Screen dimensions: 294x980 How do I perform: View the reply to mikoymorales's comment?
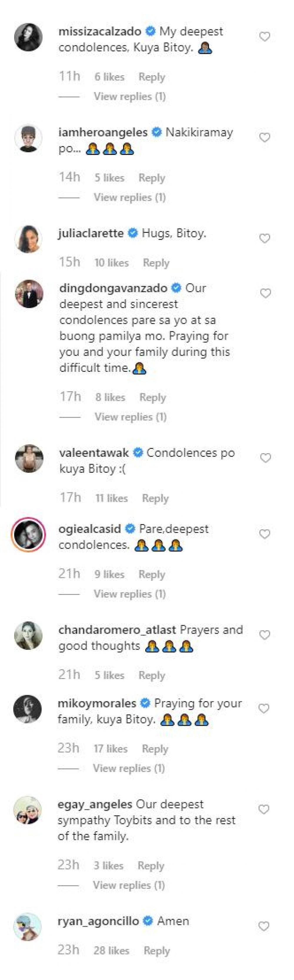tap(129, 768)
